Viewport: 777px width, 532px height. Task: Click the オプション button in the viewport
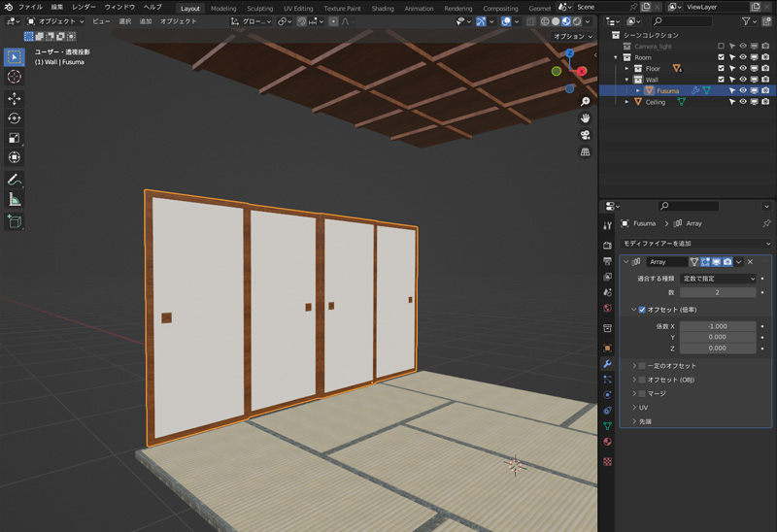click(572, 36)
